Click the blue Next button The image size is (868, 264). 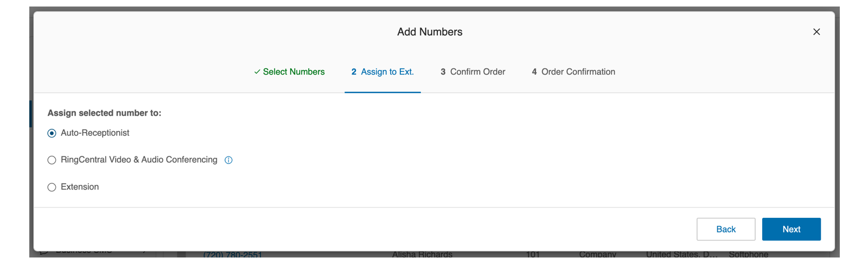[791, 229]
